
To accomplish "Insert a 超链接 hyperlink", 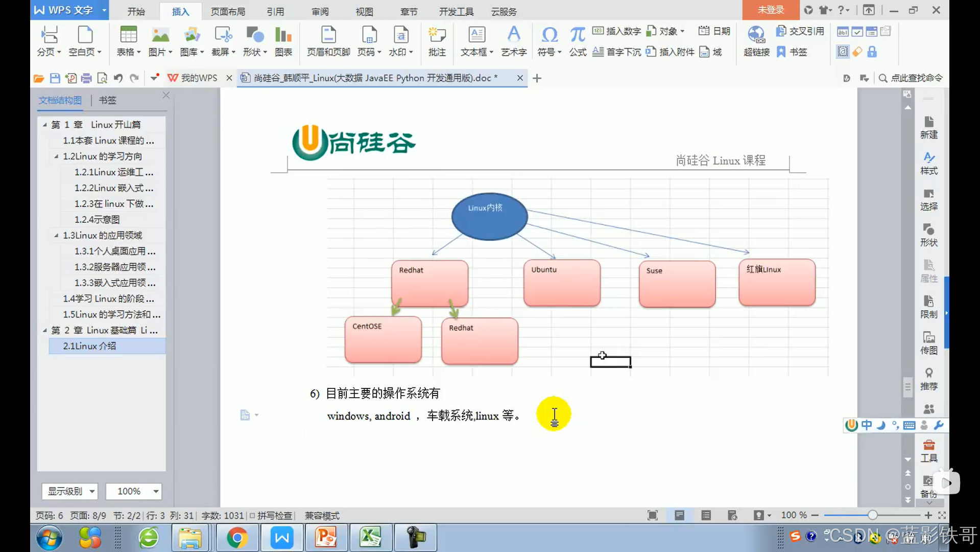I will tap(756, 41).
